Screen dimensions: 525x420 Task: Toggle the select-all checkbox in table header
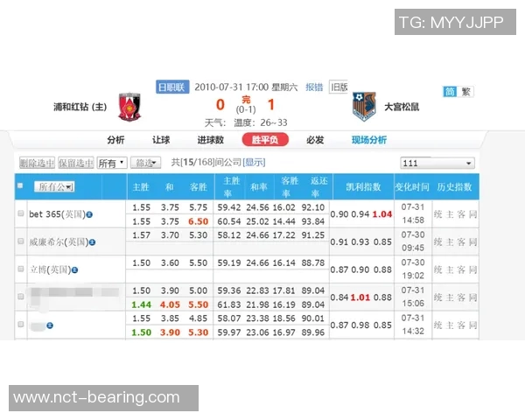(21, 186)
